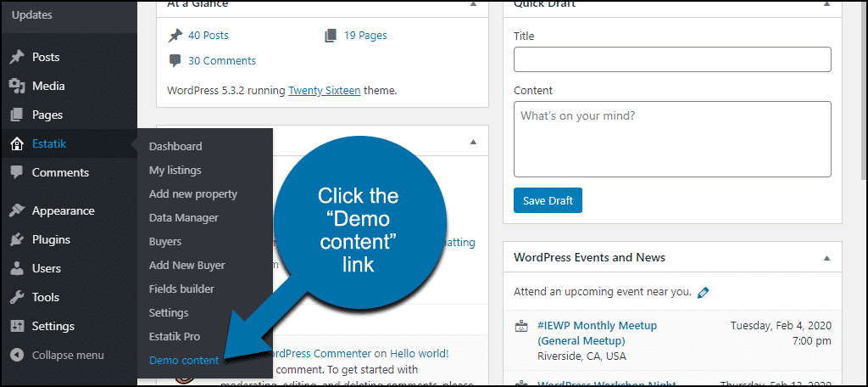Collapse the WordPress Events and News panel
868x387 pixels.
[x=826, y=258]
